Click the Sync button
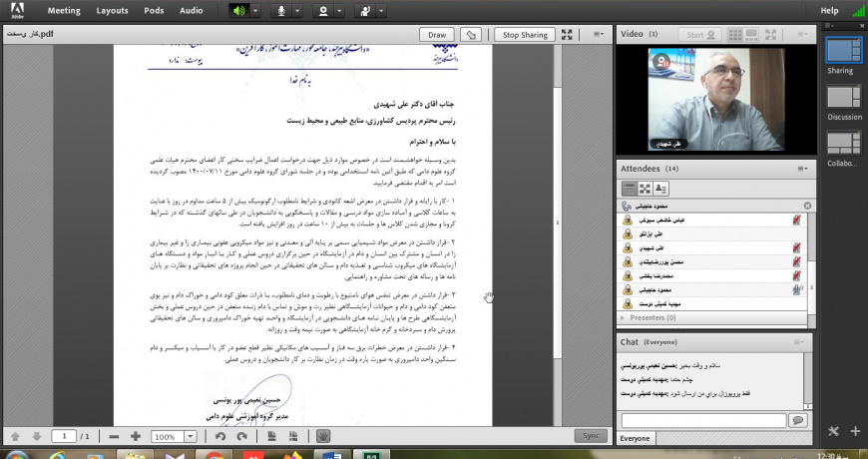The image size is (868, 459). 591,436
